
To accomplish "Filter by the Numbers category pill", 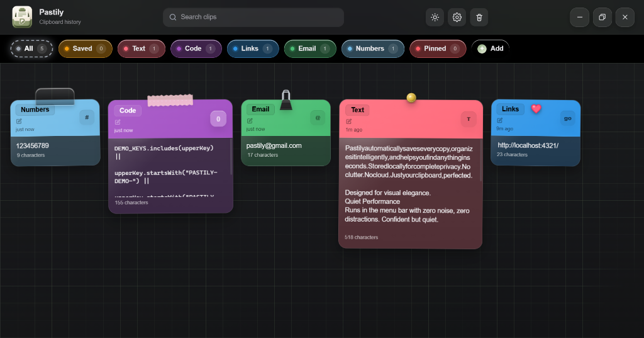I will (x=373, y=48).
